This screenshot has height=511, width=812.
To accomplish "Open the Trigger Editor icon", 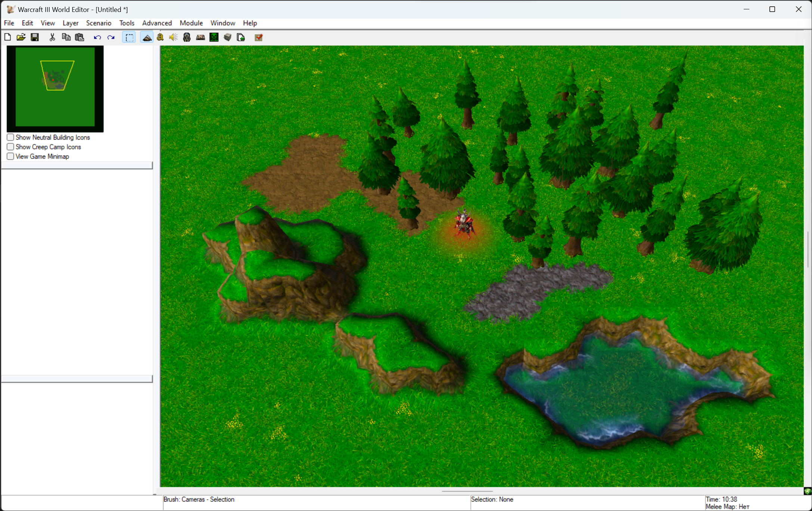I will (x=160, y=37).
